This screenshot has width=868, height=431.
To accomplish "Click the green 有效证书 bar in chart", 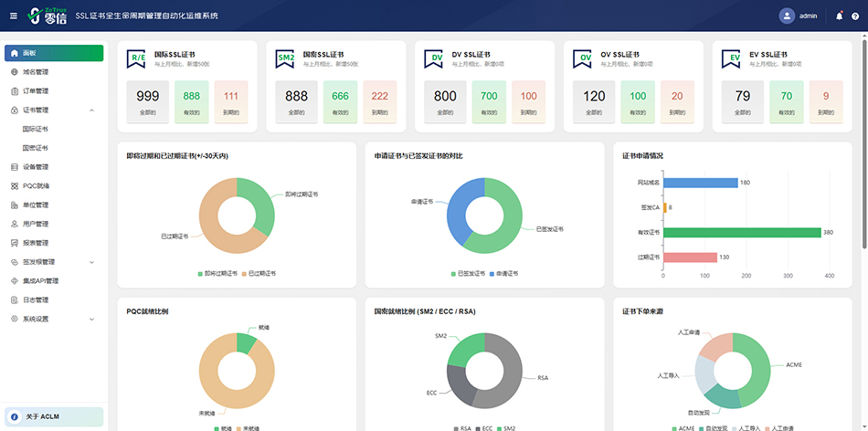I will tap(743, 232).
